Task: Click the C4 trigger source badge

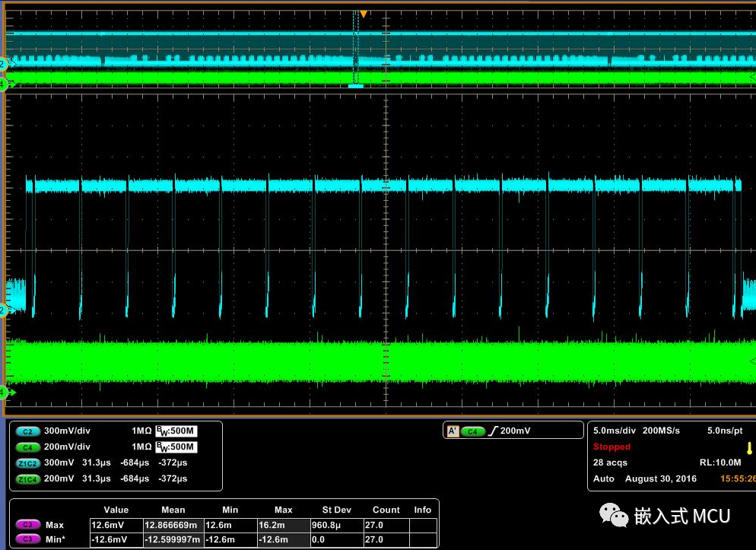Action: coord(474,431)
